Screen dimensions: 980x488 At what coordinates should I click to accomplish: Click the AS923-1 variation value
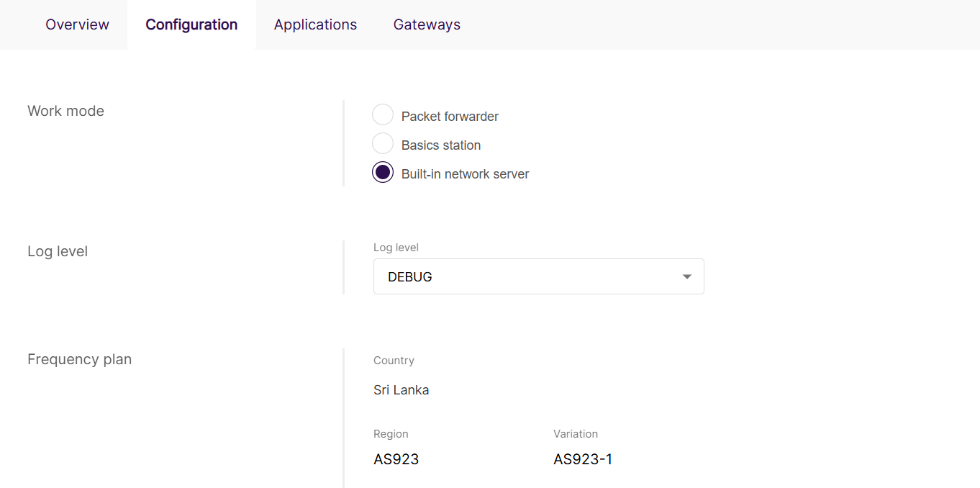click(x=582, y=459)
